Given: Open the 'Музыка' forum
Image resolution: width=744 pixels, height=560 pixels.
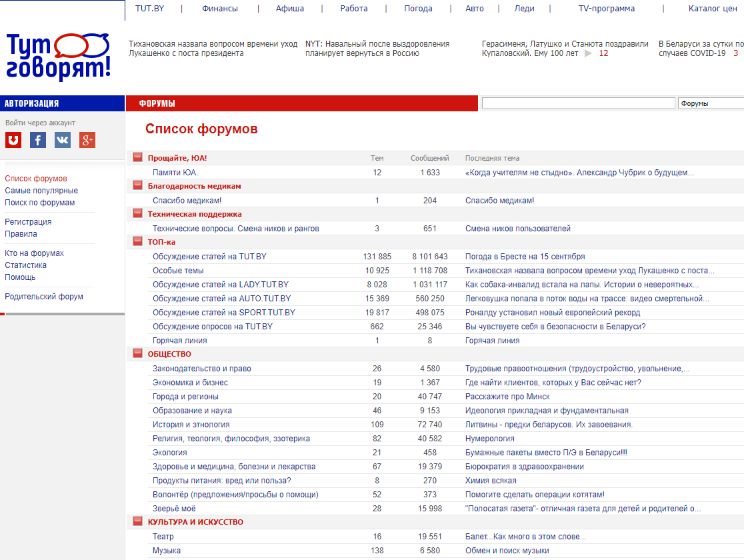Looking at the screenshot, I should pyautogui.click(x=166, y=551).
